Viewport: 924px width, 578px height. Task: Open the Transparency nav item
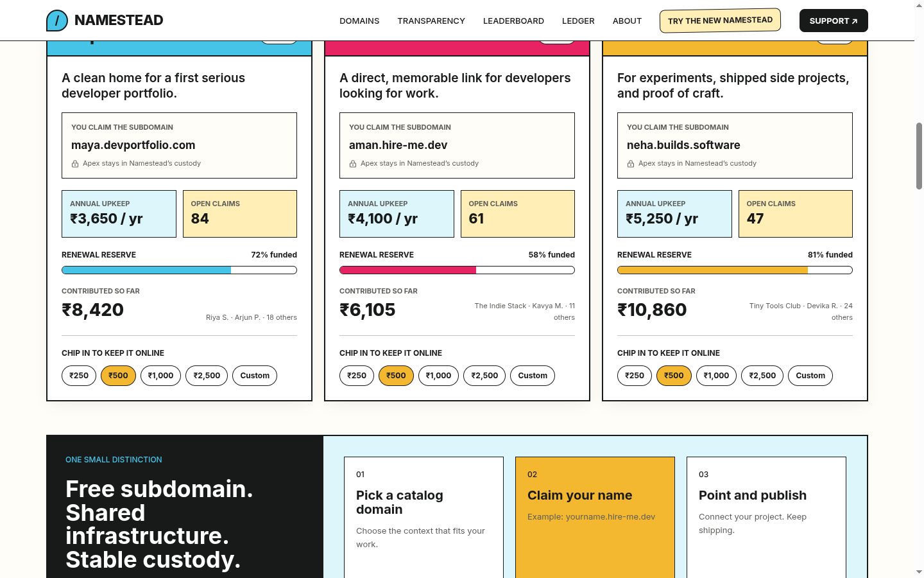431,21
